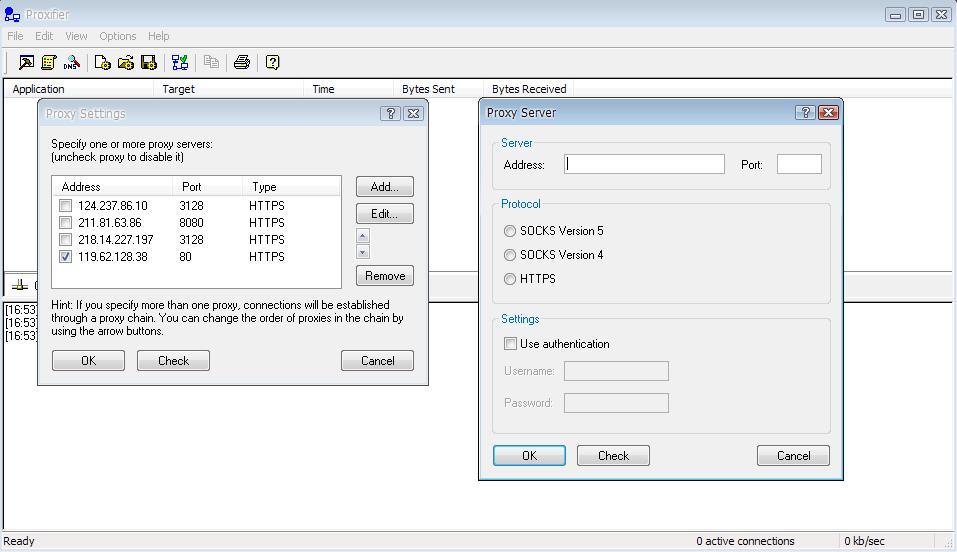
Task: Uncheck proxy 119.62.128.38 checkbox
Action: tap(65, 256)
